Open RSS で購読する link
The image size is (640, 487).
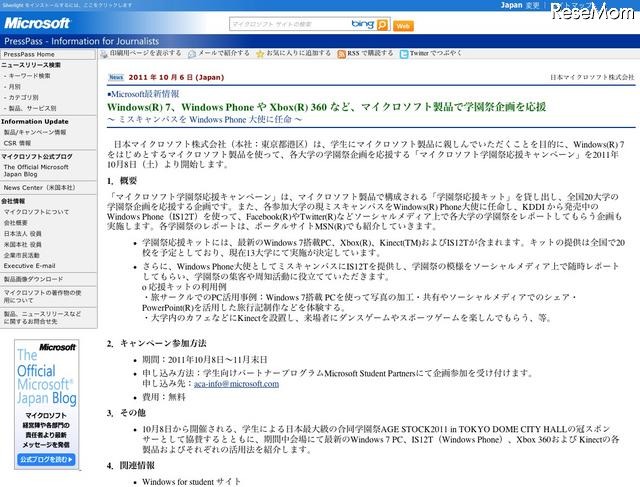click(370, 53)
